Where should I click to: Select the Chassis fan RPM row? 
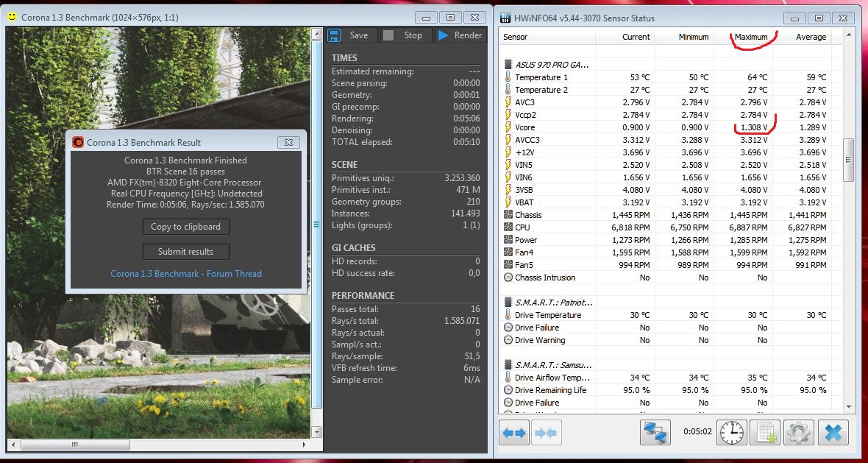click(x=670, y=215)
